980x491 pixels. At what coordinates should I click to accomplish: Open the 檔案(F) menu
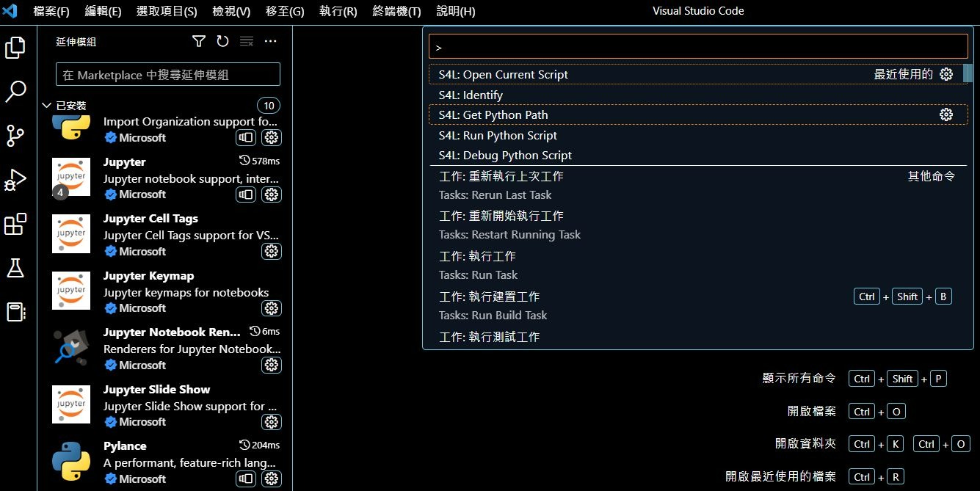click(51, 11)
